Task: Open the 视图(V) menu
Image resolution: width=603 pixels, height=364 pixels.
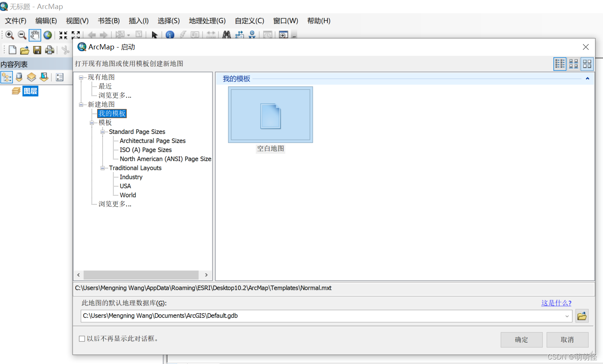Action: point(77,21)
